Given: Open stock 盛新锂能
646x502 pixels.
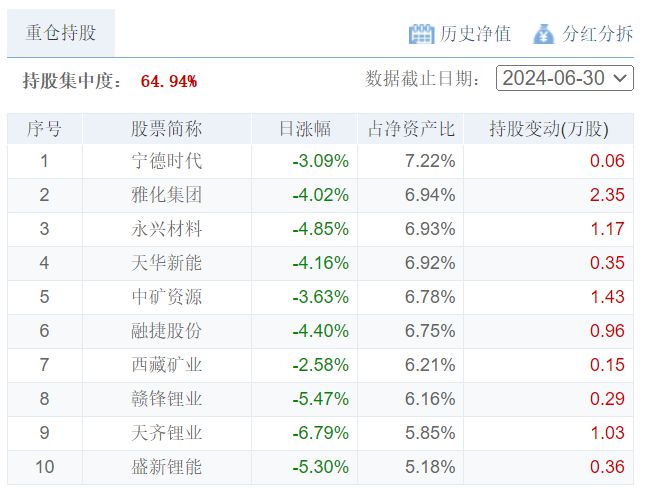Looking at the screenshot, I should [x=166, y=467].
